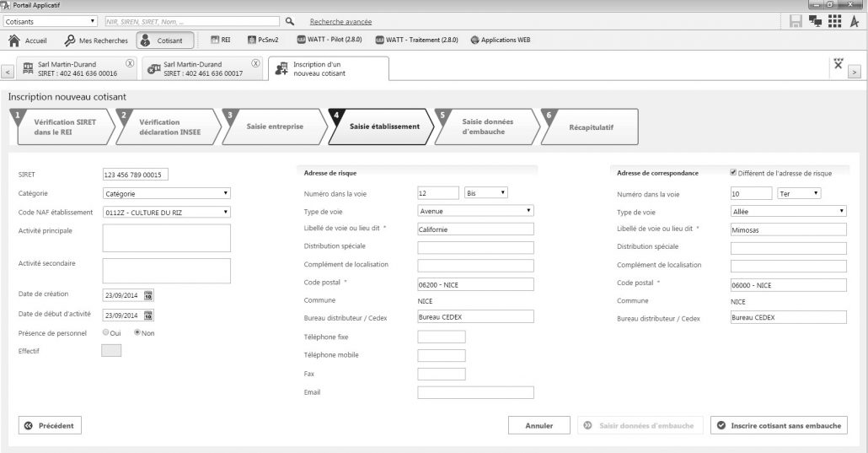Select Oui for Présence de personnel

pos(106,332)
